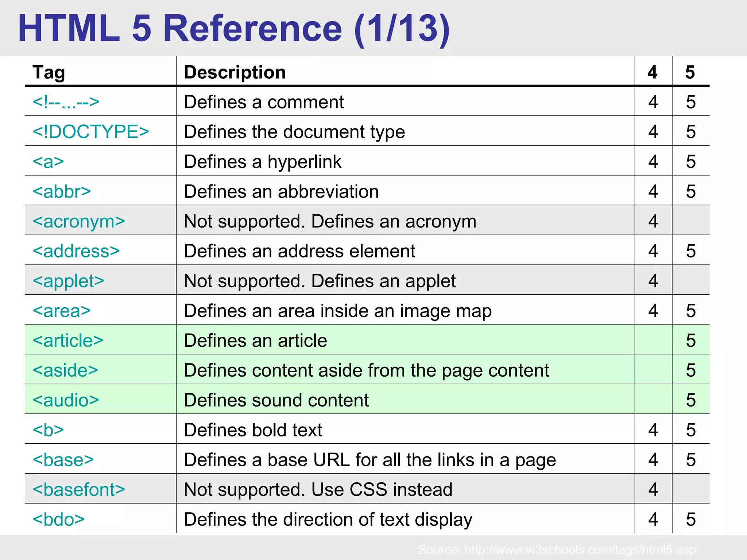Click the <bdo> tag entry
The width and height of the screenshot is (747, 560).
[58, 520]
